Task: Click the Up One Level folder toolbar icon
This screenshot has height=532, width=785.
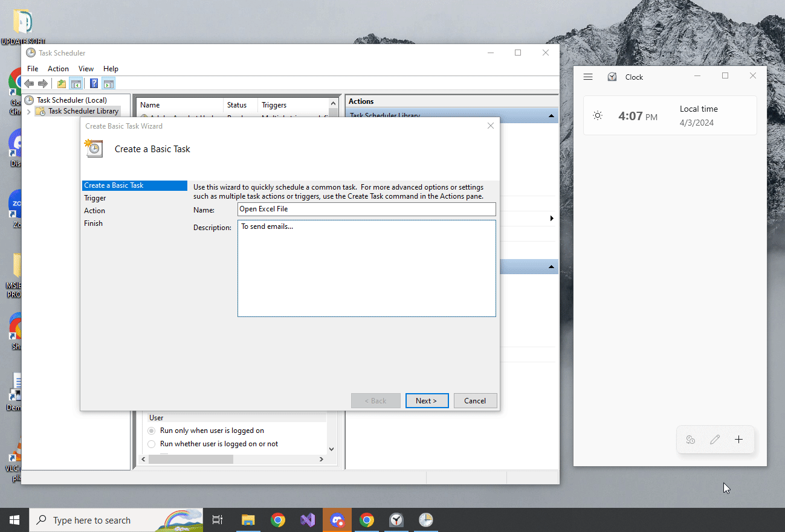Action: (61, 83)
